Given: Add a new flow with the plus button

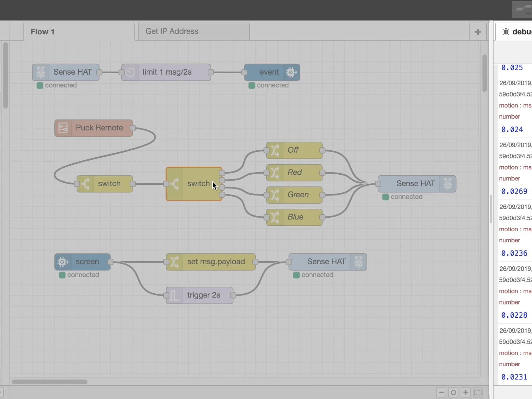Looking at the screenshot, I should [478, 32].
